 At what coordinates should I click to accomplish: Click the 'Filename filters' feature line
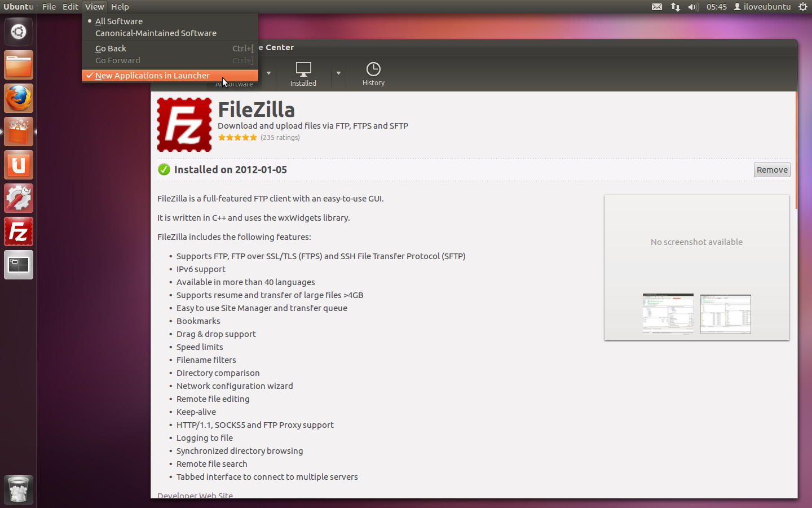[x=206, y=360]
